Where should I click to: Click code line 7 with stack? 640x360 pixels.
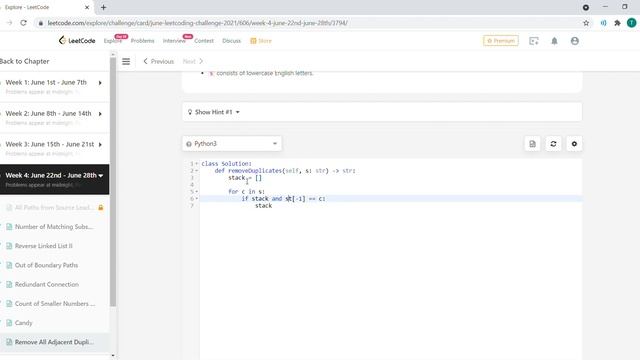[x=263, y=206]
